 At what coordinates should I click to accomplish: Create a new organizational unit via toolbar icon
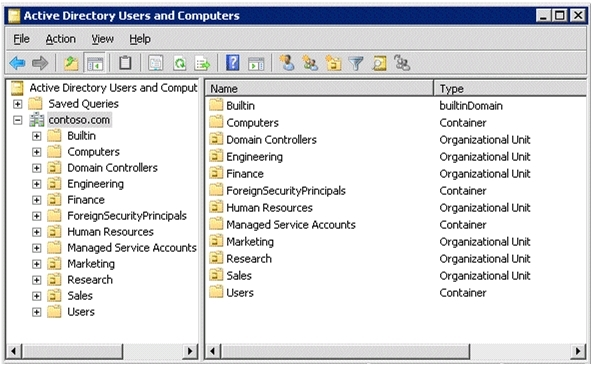(333, 63)
